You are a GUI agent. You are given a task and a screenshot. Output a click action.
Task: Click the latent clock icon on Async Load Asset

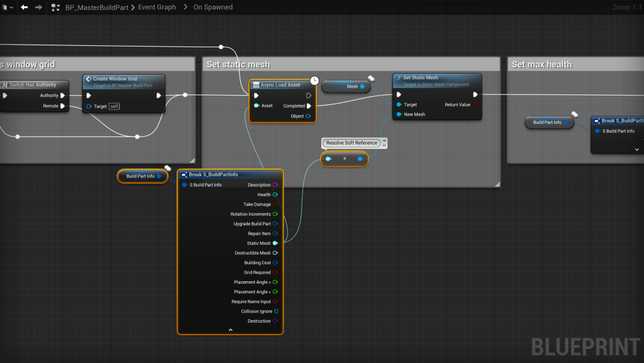tap(314, 81)
